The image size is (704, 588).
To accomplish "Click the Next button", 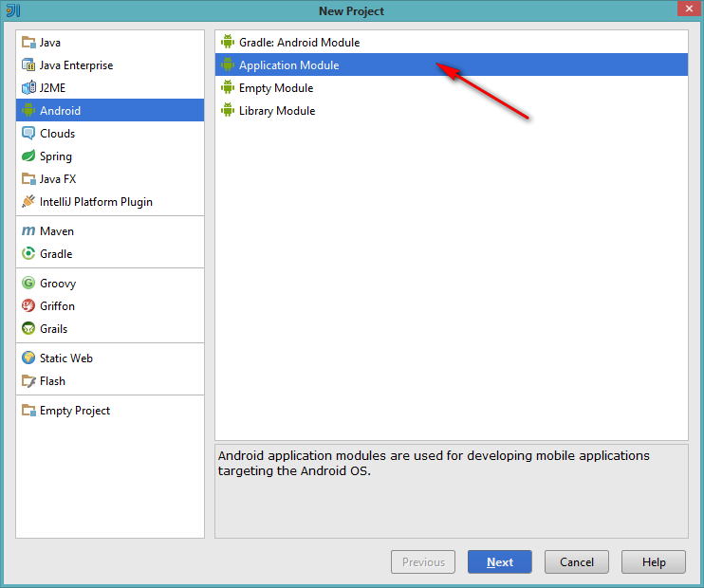I will pos(500,562).
